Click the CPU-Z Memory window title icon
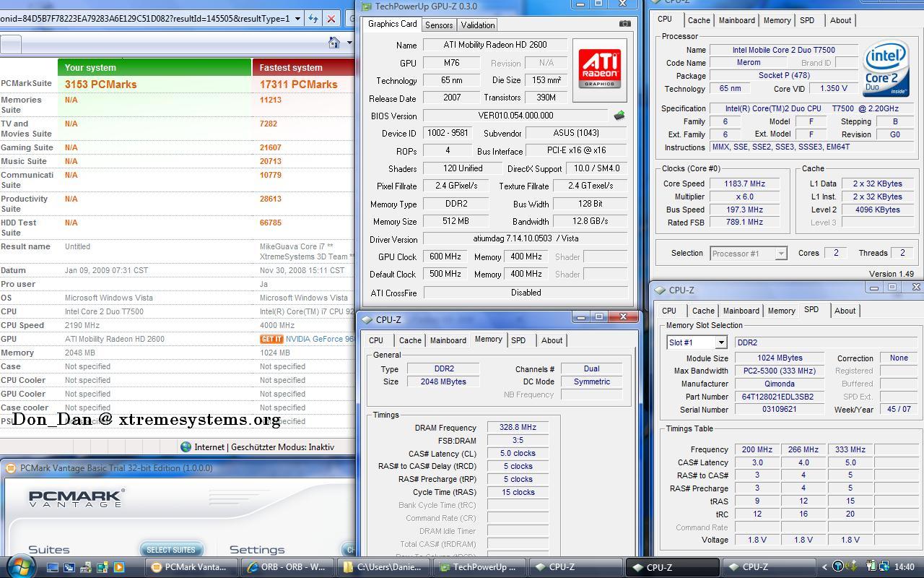The width and height of the screenshot is (924, 578). (x=367, y=319)
